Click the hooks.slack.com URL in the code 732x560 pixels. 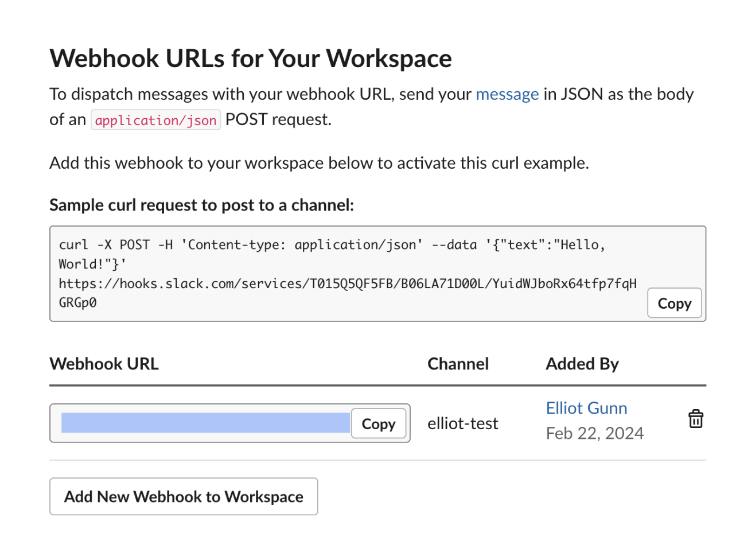pos(348,293)
